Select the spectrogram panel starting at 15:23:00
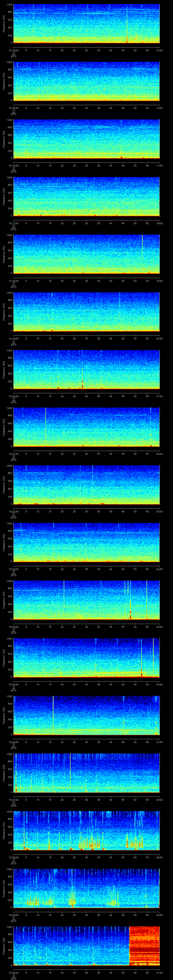Image resolution: width=173 pixels, height=980 pixels. point(86,542)
